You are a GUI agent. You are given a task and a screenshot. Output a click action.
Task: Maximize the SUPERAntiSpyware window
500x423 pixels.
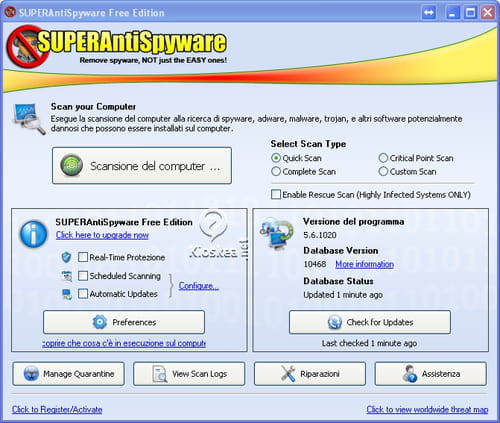(x=470, y=13)
